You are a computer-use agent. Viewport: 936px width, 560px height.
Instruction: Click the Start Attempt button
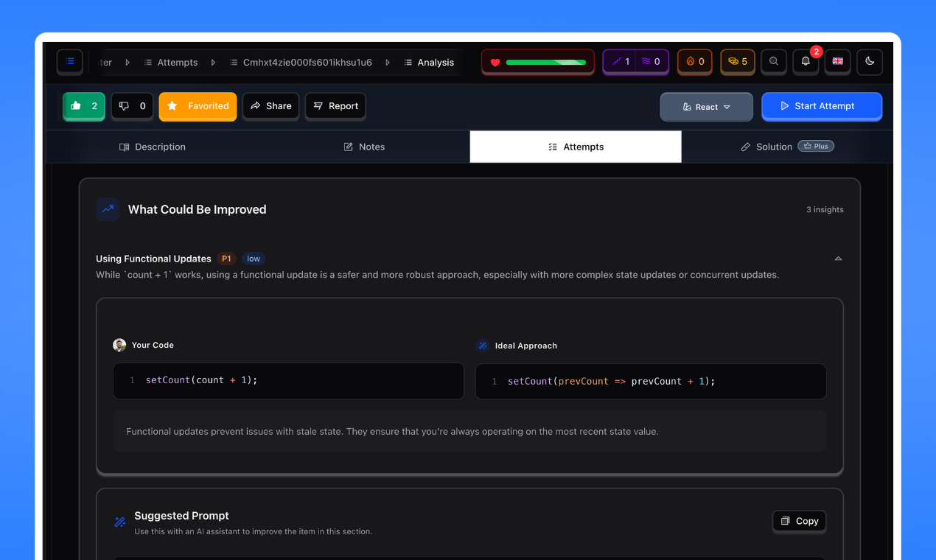pyautogui.click(x=822, y=106)
